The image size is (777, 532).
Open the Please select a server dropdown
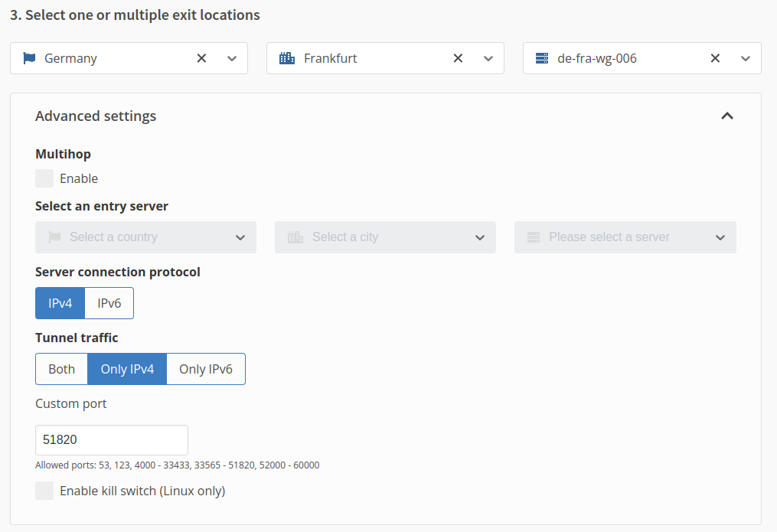[x=625, y=237]
